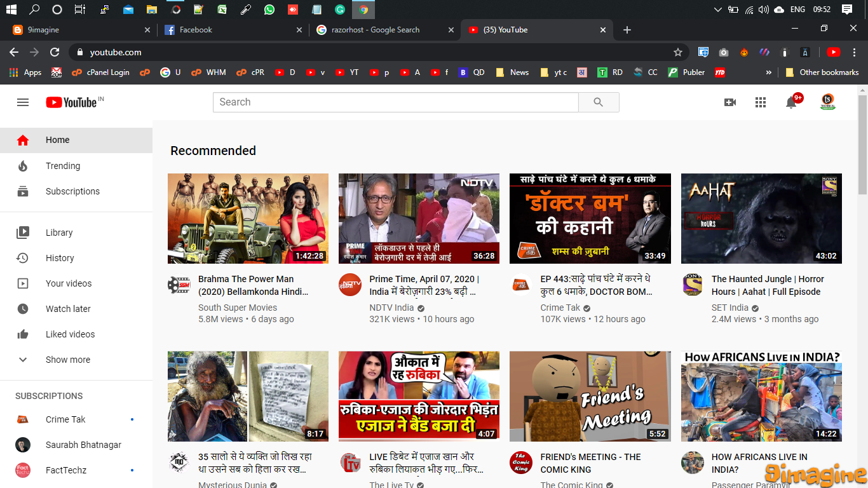
Task: Open FRIEND's MEETING - THE COMIC KING title
Action: point(591,463)
